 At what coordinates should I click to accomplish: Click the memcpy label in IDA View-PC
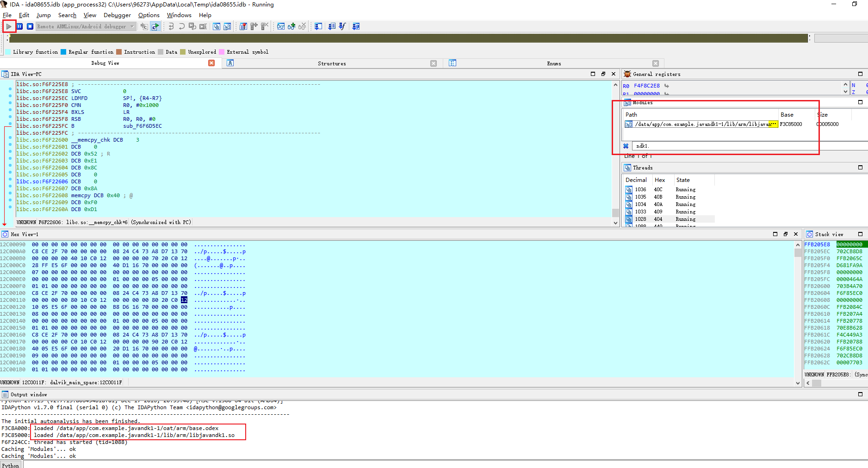pyautogui.click(x=81, y=195)
